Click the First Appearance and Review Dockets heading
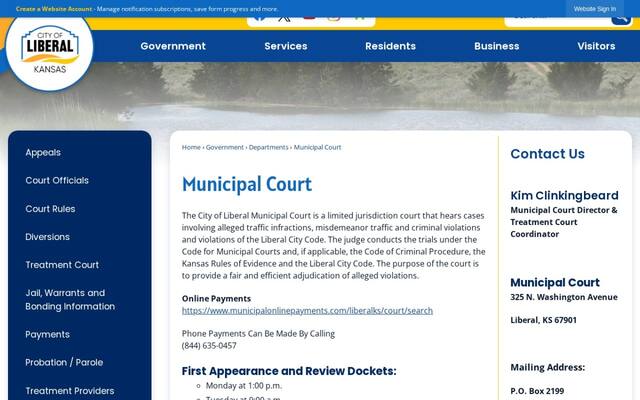The height and width of the screenshot is (400, 640). point(289,371)
